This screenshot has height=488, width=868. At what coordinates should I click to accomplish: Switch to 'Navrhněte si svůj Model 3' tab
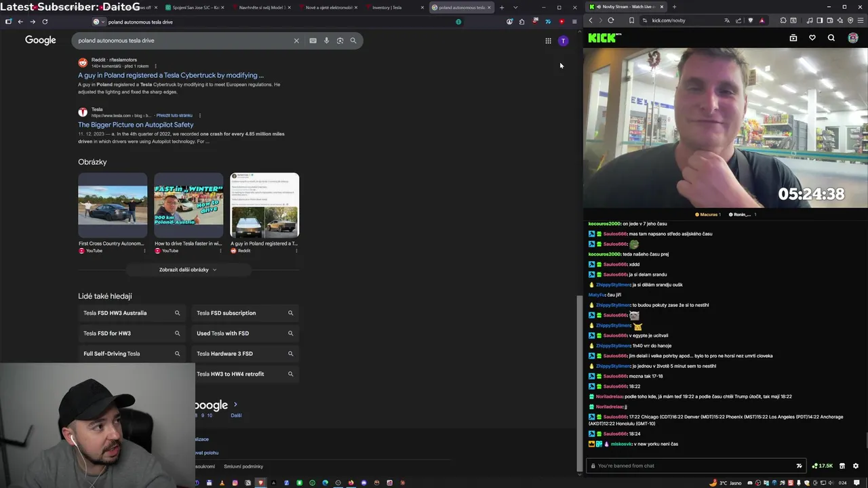pyautogui.click(x=262, y=7)
